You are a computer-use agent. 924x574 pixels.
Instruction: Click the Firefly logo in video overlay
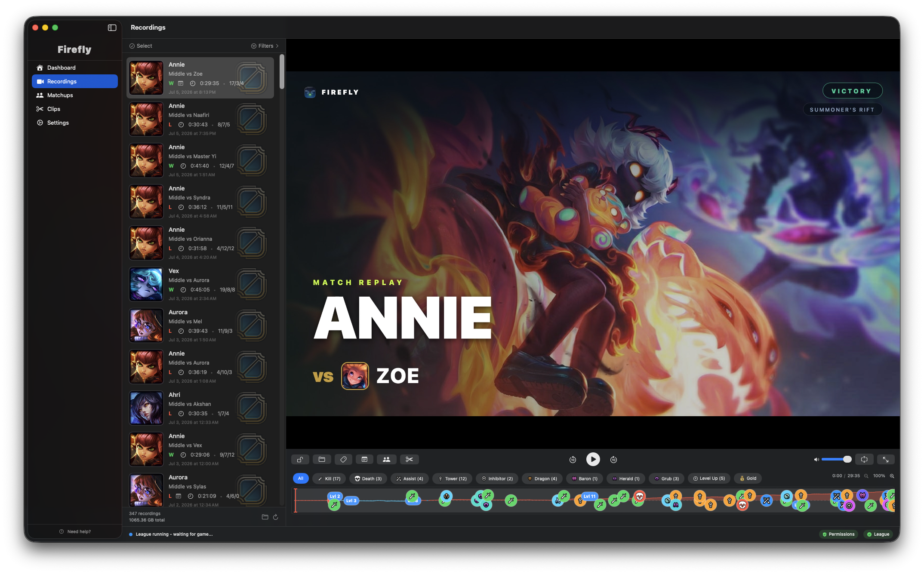point(310,92)
